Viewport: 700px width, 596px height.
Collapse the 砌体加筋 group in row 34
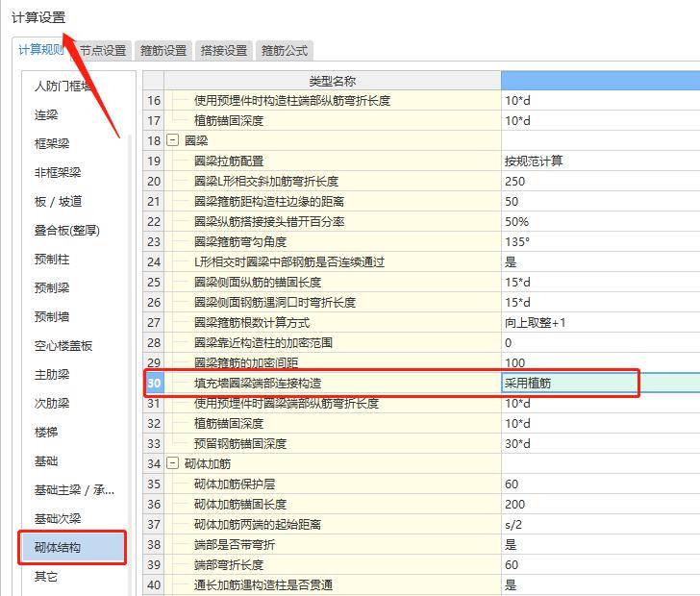pos(172,463)
